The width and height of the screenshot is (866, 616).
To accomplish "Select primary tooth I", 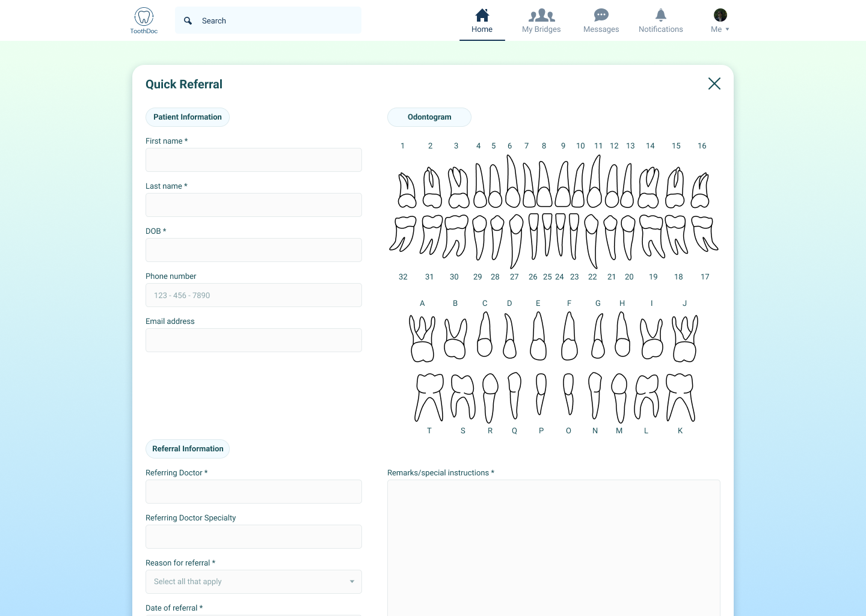I will (x=651, y=339).
